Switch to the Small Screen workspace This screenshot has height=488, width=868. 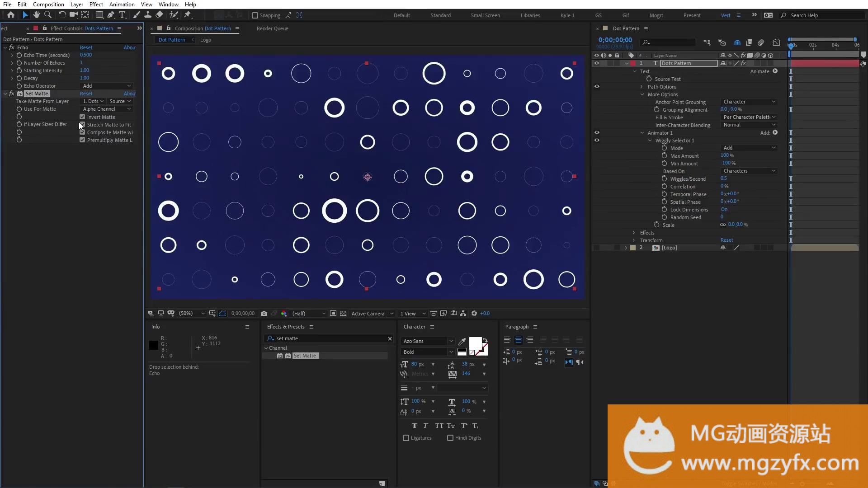[x=486, y=15]
